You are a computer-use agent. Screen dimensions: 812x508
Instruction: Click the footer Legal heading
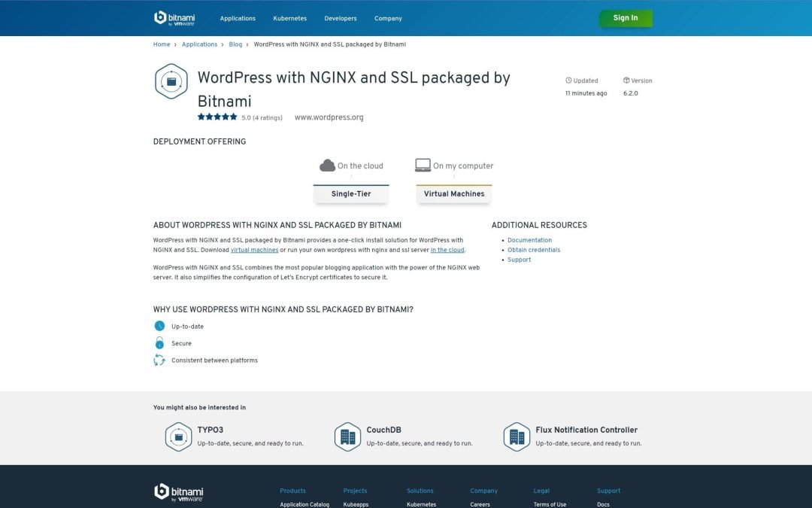click(x=541, y=491)
